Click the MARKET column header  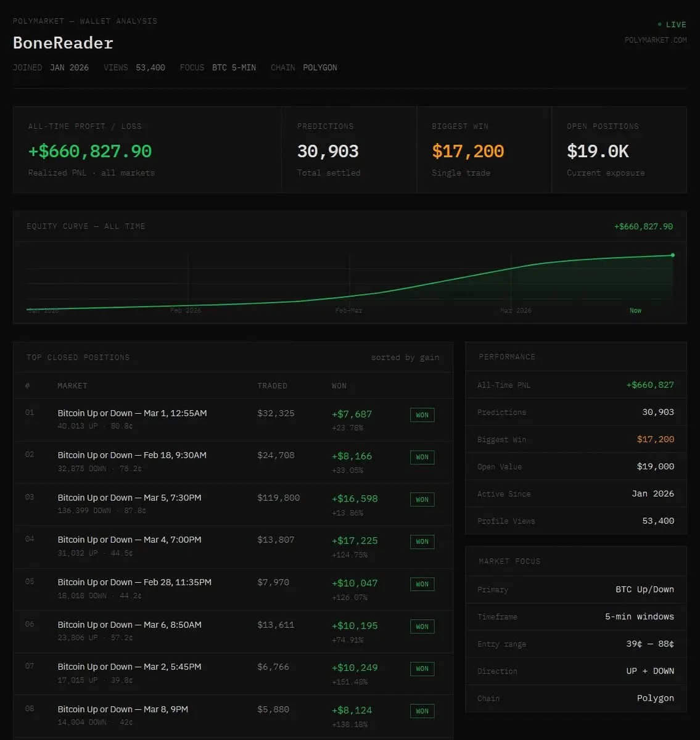[x=72, y=386]
